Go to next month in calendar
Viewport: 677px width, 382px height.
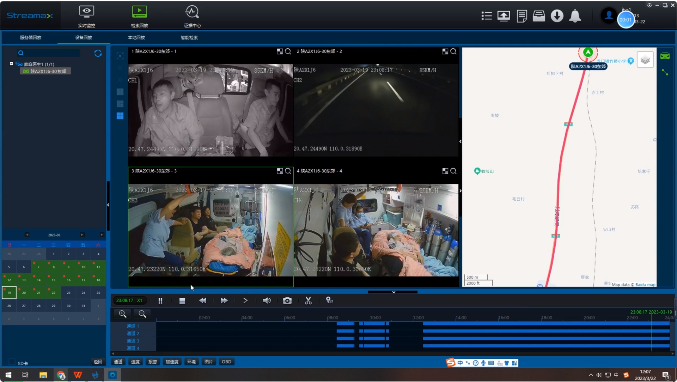[x=82, y=235]
